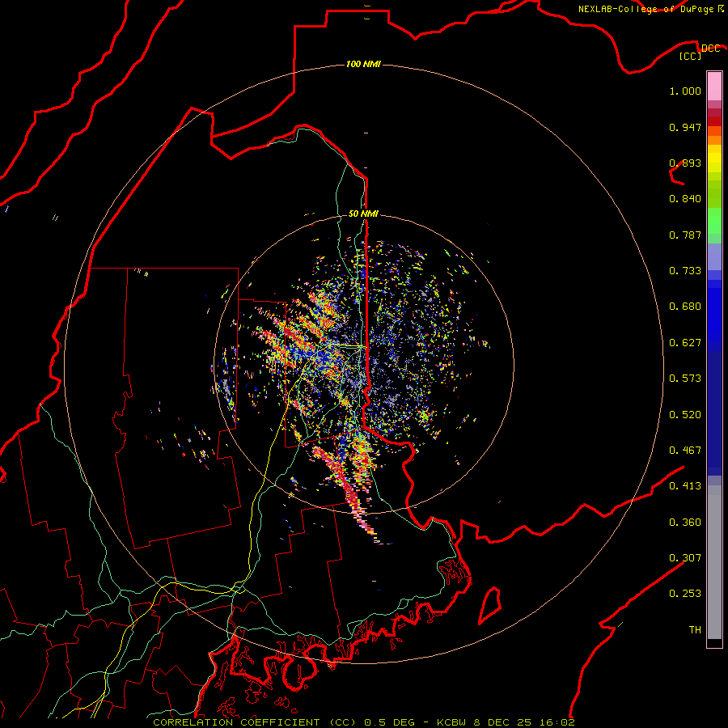Click the 0.520 scale value

(x=685, y=415)
